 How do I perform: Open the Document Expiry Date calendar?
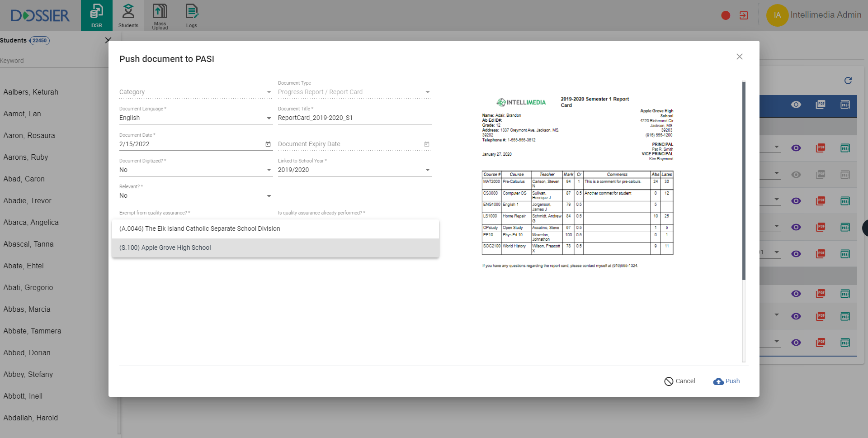(426, 144)
